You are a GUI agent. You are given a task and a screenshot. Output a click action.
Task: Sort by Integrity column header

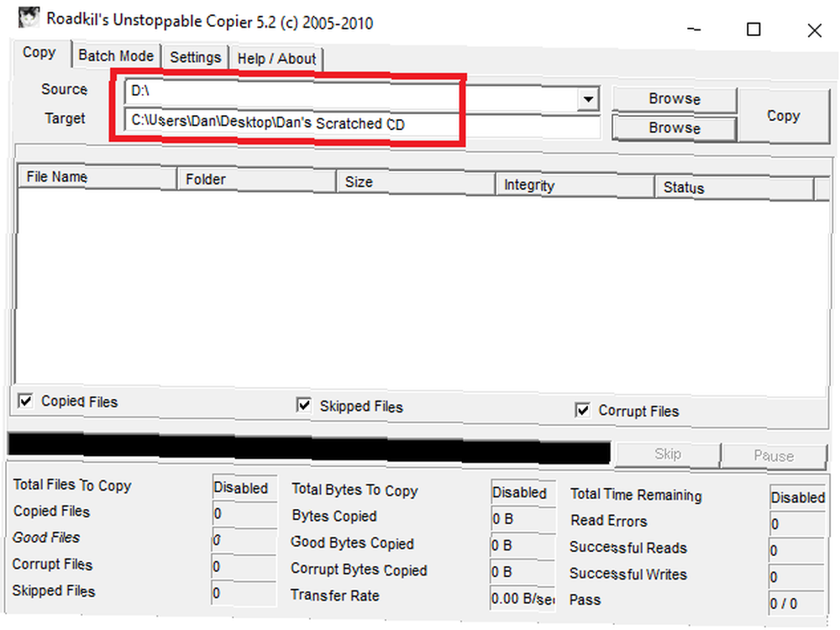pyautogui.click(x=575, y=186)
